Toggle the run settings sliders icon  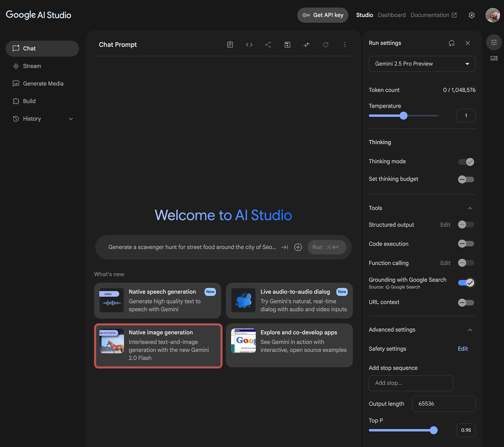tap(494, 42)
